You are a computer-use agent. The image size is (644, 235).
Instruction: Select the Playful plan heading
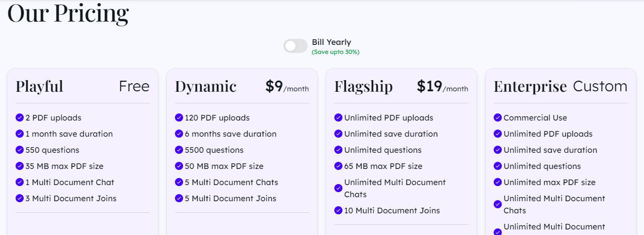pos(39,87)
